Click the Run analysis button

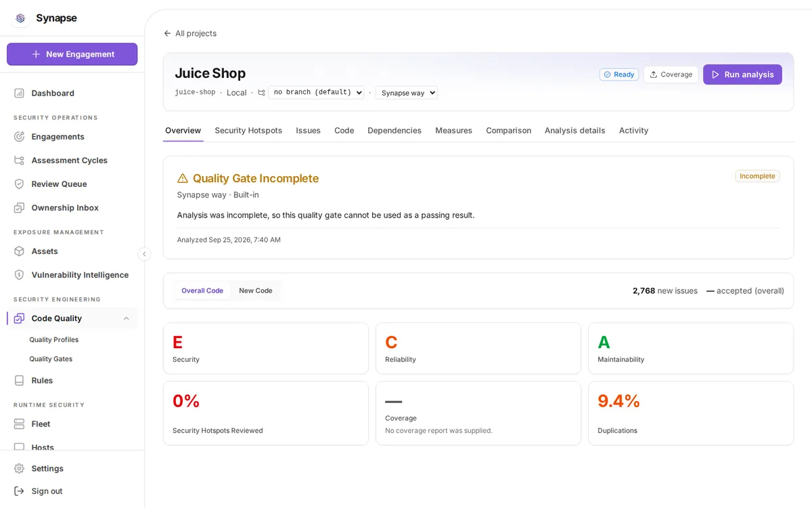pos(742,75)
